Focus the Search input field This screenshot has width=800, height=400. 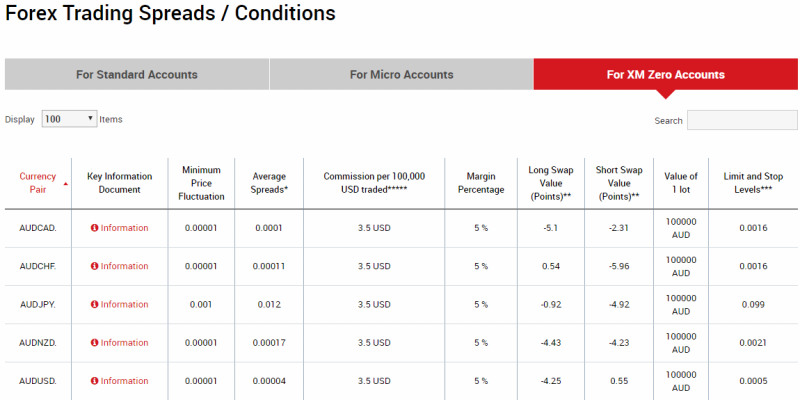tap(742, 120)
